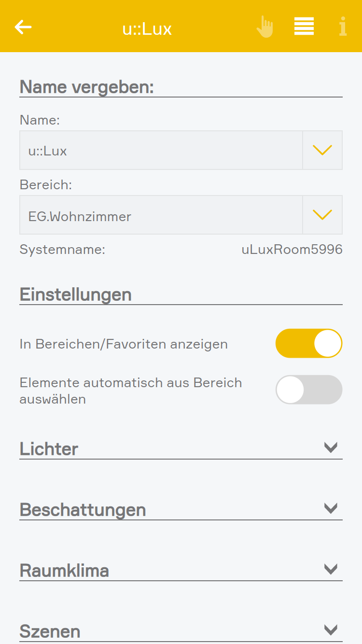Toggle In Bereichen/Favoriten anzeigen switch

pyautogui.click(x=309, y=343)
